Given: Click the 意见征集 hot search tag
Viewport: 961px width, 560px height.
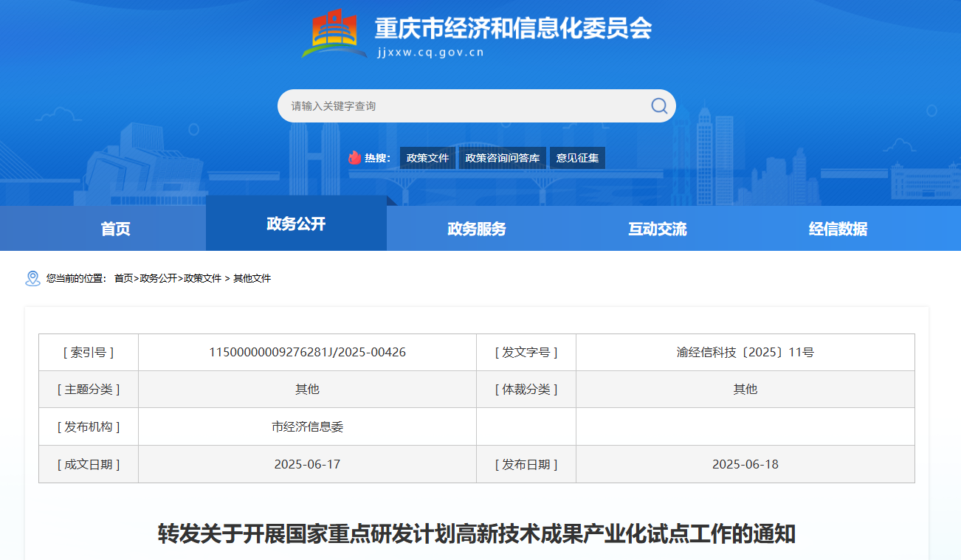Looking at the screenshot, I should point(577,158).
